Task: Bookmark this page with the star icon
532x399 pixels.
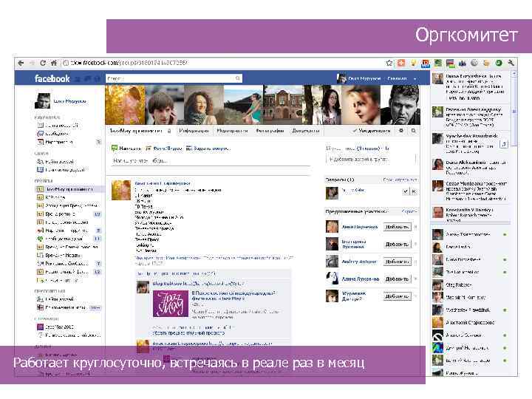Action: point(389,63)
